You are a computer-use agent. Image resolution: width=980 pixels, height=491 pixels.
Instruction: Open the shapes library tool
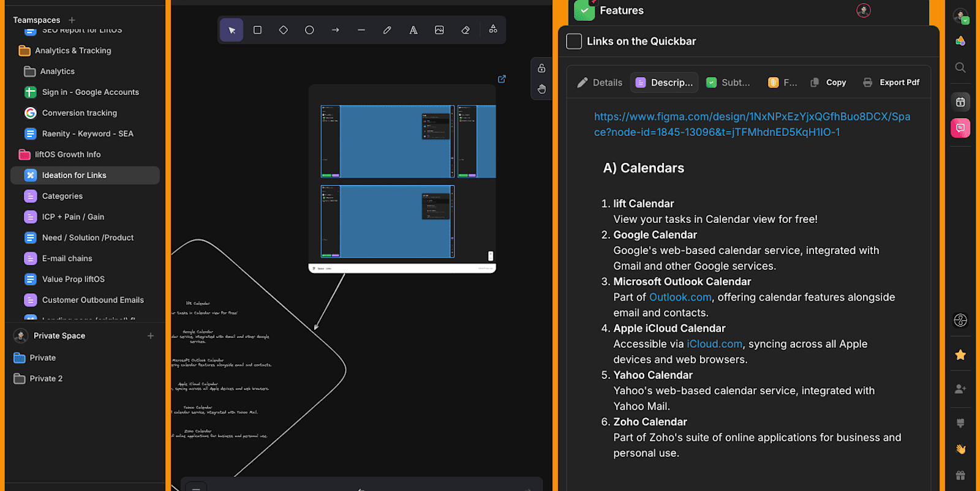pos(493,29)
